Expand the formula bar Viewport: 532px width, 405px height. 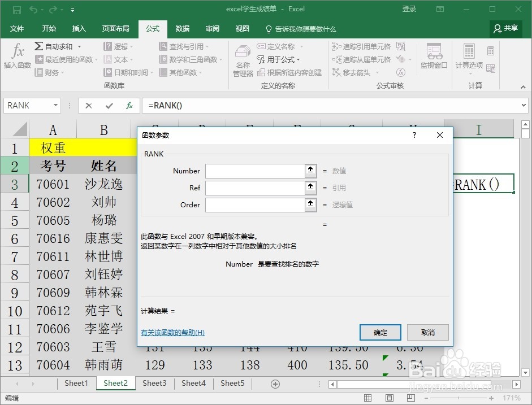[x=524, y=106]
